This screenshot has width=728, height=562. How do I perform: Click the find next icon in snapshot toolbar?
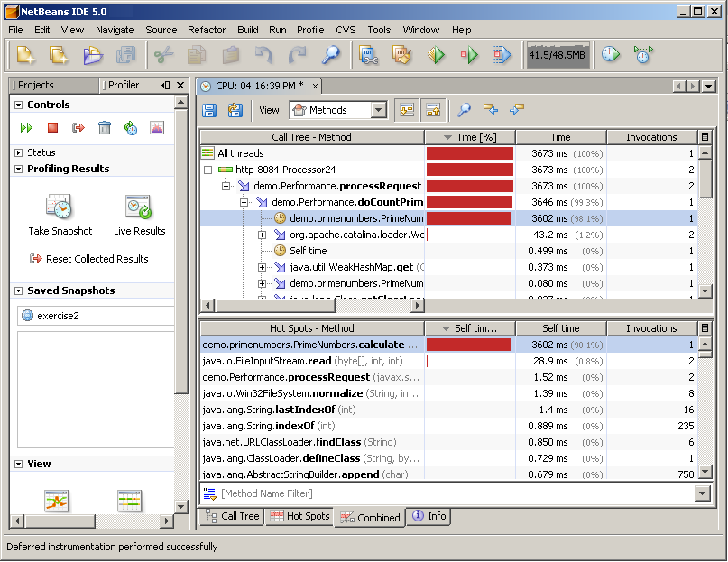pos(516,110)
